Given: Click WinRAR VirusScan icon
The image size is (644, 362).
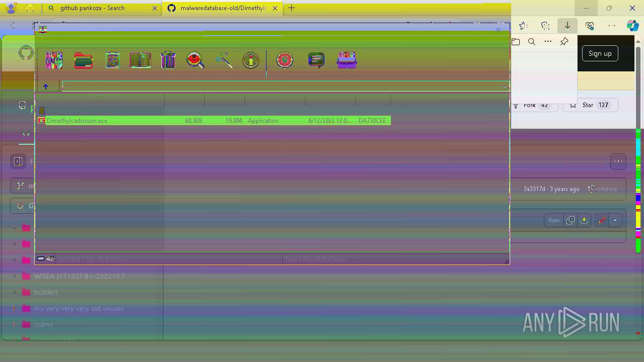Looking at the screenshot, I should tap(285, 60).
